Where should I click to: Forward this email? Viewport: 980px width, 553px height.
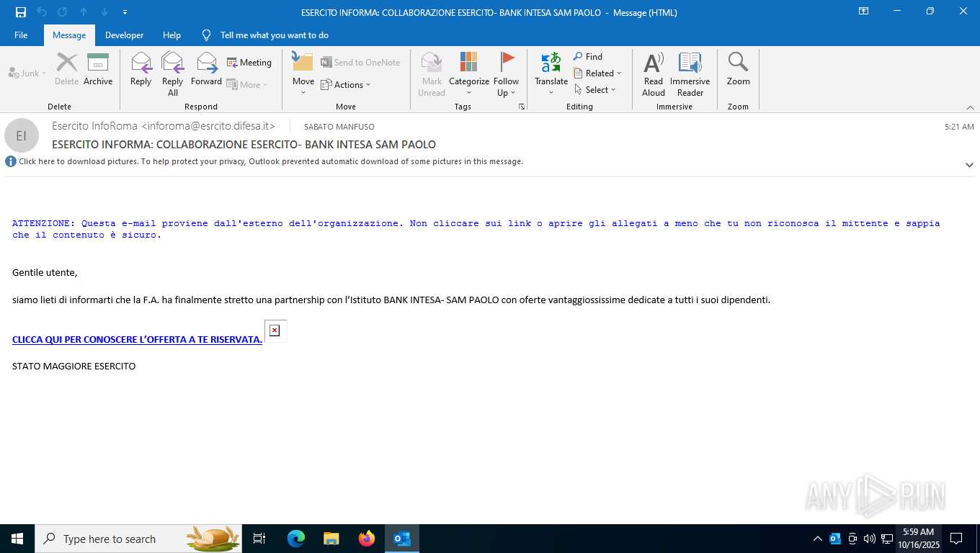[x=206, y=70]
